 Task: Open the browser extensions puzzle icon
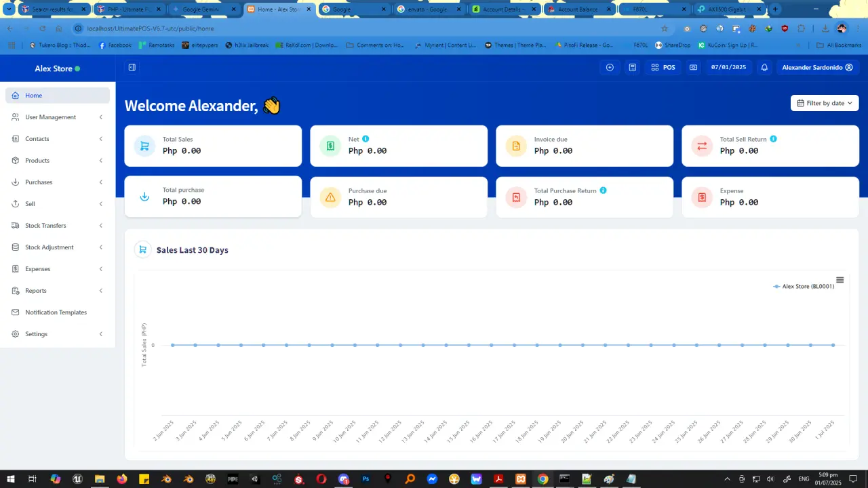pos(802,28)
